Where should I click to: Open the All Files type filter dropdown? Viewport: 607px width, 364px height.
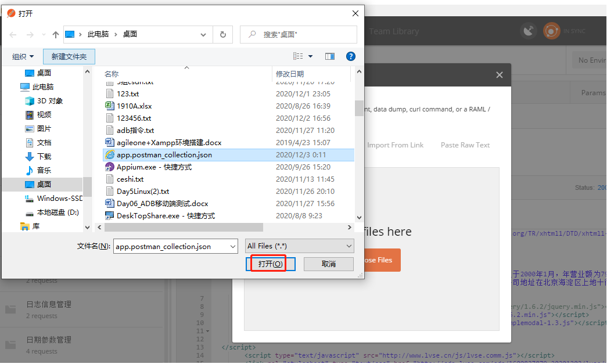300,246
